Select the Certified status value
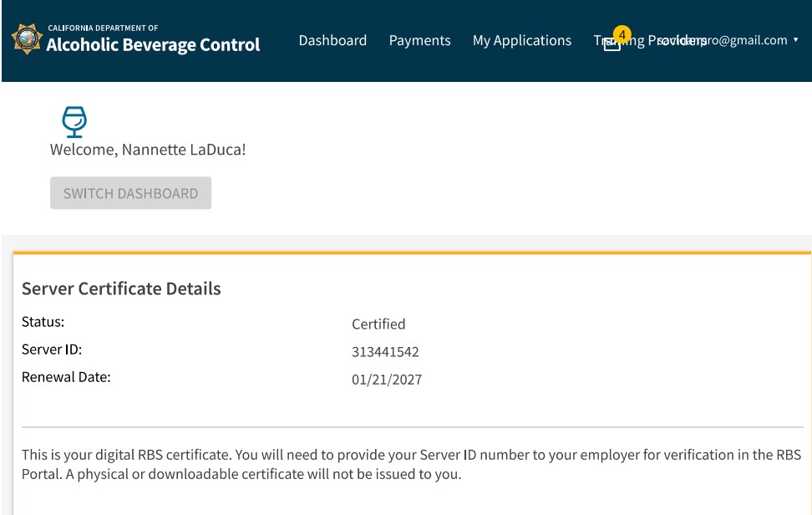This screenshot has height=515, width=812. (x=378, y=324)
